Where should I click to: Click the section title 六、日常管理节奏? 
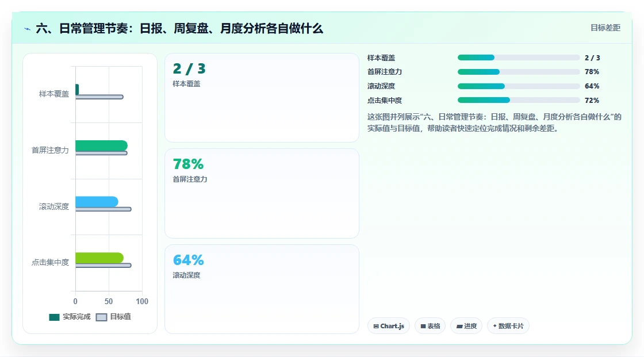179,28
